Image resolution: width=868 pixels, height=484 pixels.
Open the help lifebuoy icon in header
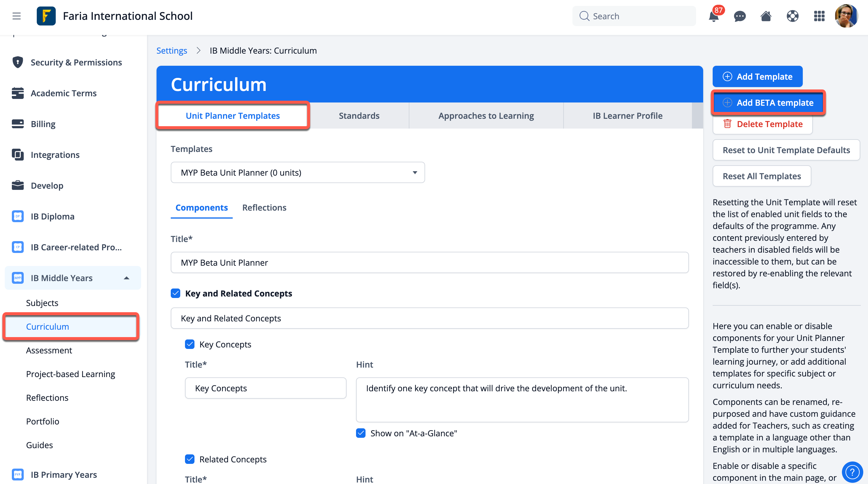792,16
